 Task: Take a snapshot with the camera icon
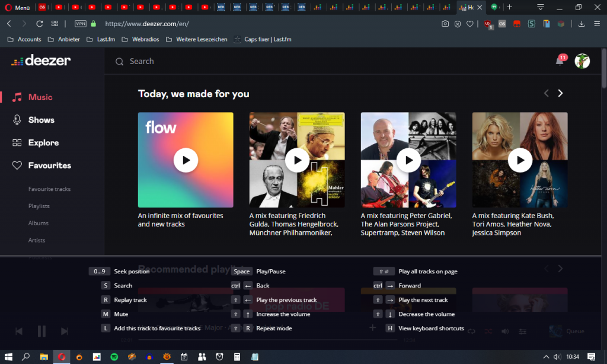[x=445, y=24]
